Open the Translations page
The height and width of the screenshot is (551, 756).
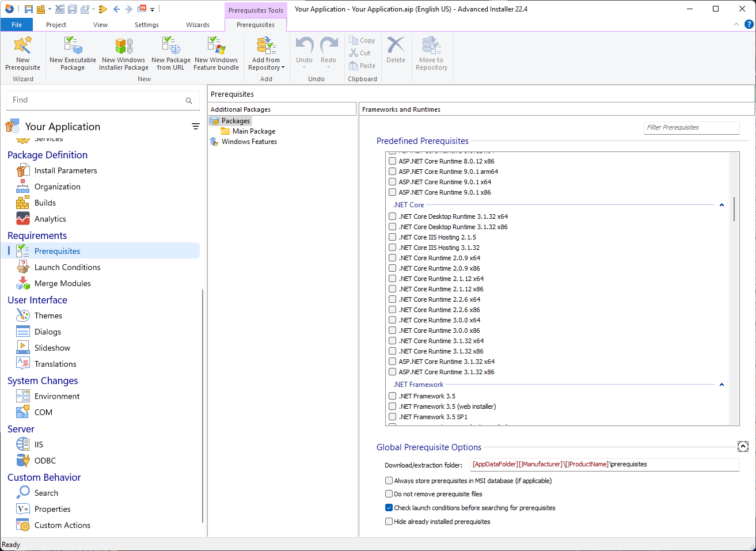(x=55, y=364)
